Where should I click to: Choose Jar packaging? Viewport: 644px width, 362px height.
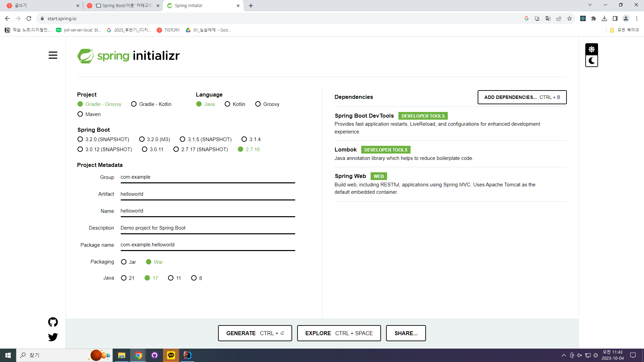pyautogui.click(x=124, y=262)
